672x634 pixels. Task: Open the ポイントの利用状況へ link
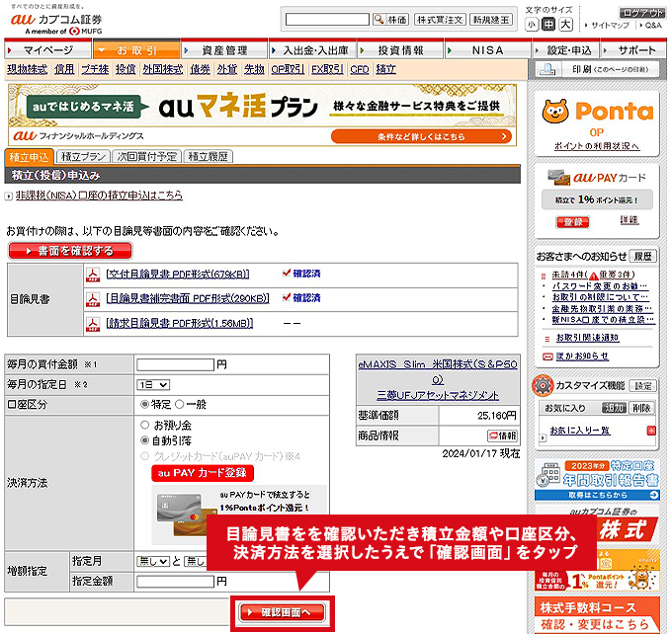click(597, 146)
